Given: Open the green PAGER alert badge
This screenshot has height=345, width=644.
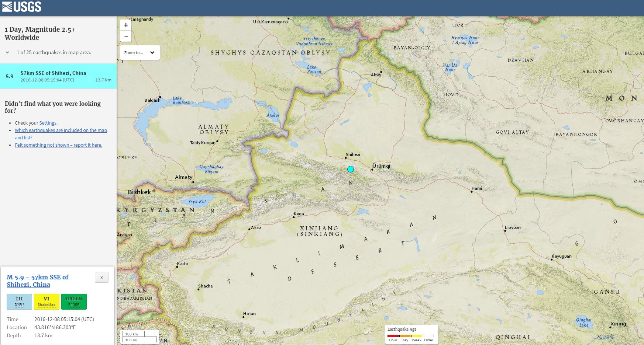Looking at the screenshot, I should pyautogui.click(x=74, y=302).
